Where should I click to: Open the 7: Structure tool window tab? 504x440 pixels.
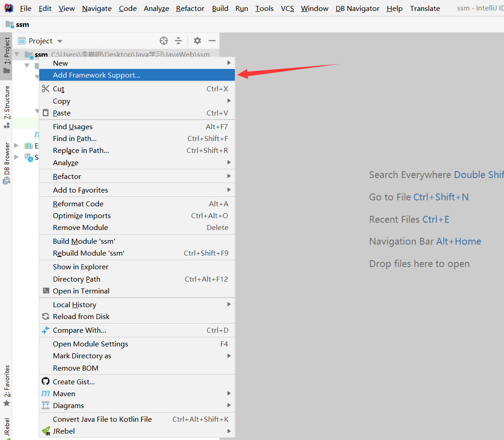(x=6, y=107)
